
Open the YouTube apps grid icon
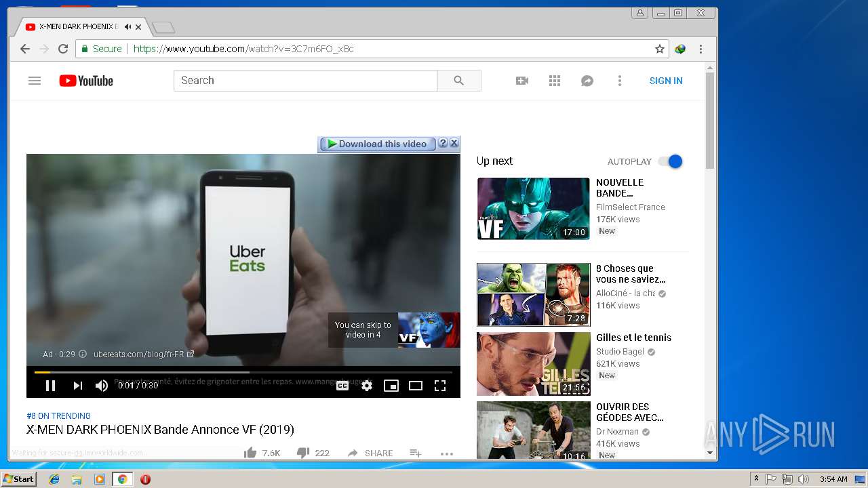coord(555,81)
